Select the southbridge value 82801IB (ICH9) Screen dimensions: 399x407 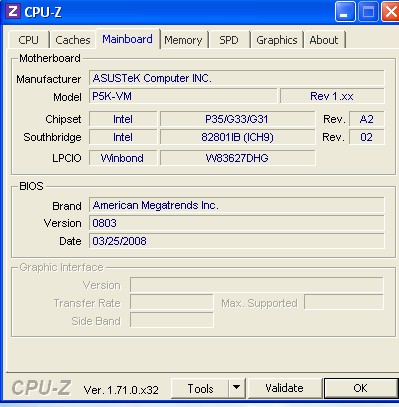[x=237, y=137]
